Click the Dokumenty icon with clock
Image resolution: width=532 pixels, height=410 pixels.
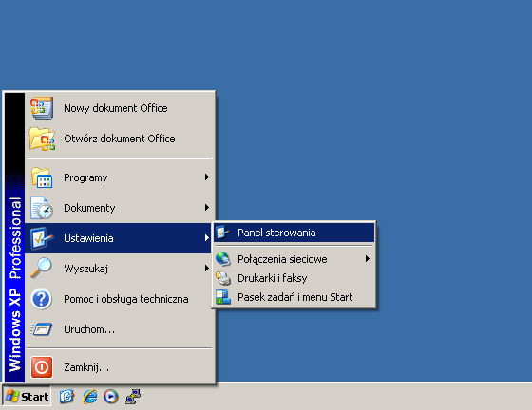coord(42,208)
